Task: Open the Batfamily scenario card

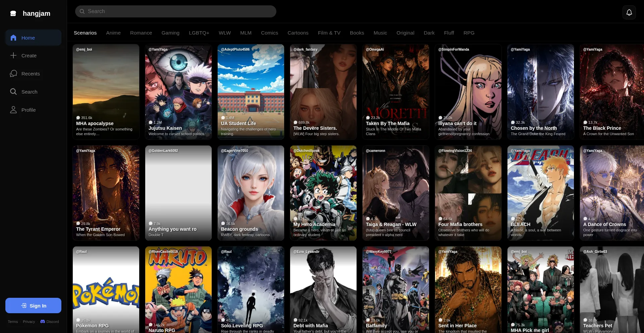Action: [x=396, y=290]
